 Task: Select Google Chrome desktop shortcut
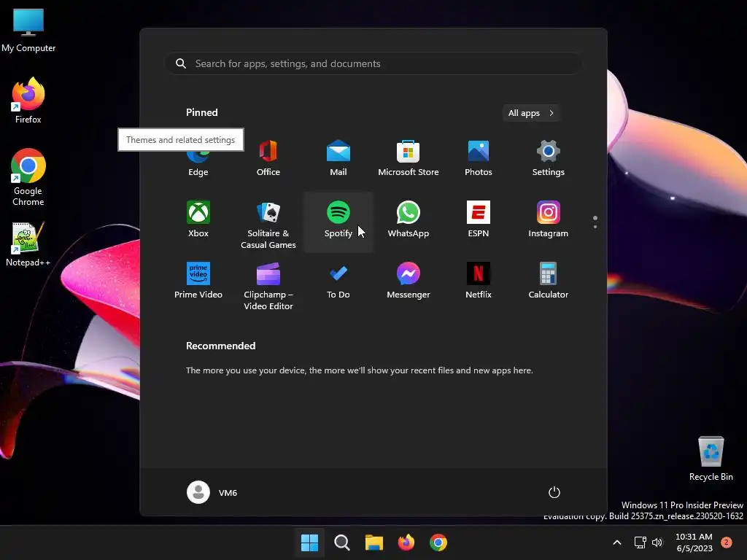28,177
